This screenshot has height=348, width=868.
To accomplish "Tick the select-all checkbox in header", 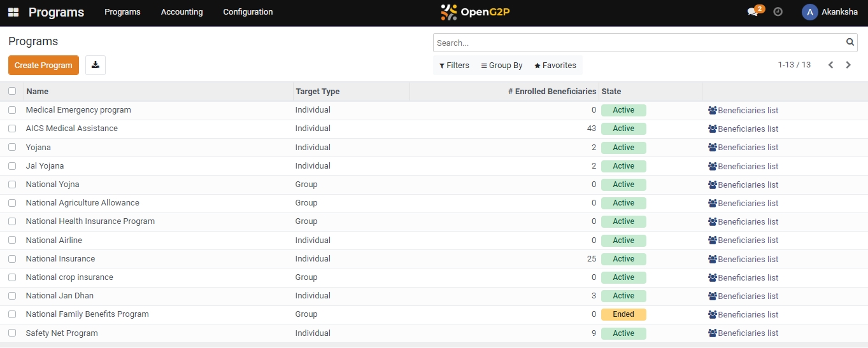I will pos(12,91).
